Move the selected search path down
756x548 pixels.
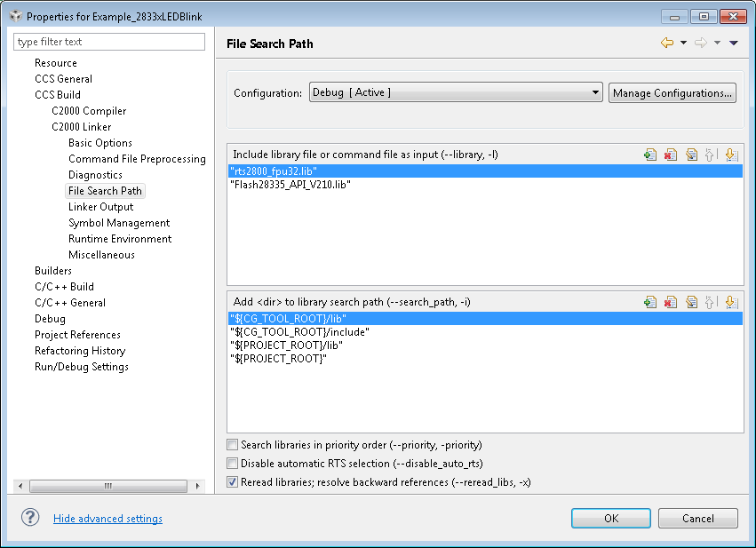pyautogui.click(x=730, y=302)
